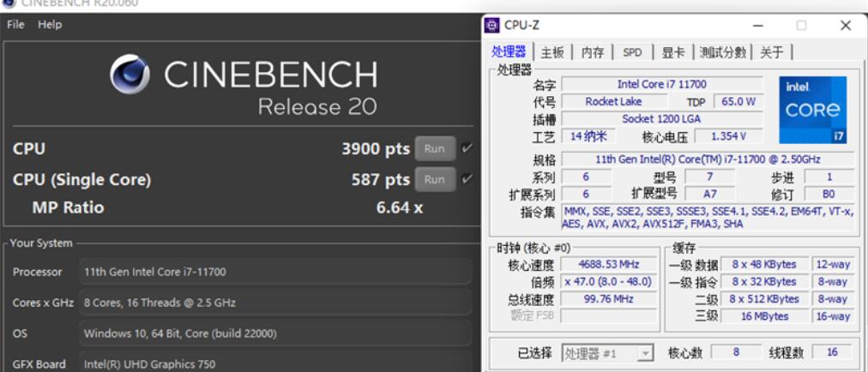Open the 显卡 tab in CPU-Z
This screenshot has width=868, height=372.
point(673,52)
